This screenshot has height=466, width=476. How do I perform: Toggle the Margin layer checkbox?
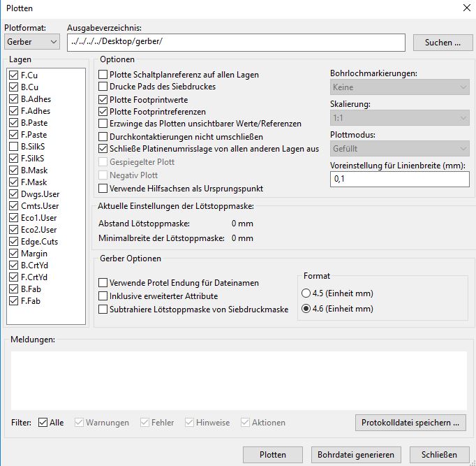pyautogui.click(x=13, y=254)
